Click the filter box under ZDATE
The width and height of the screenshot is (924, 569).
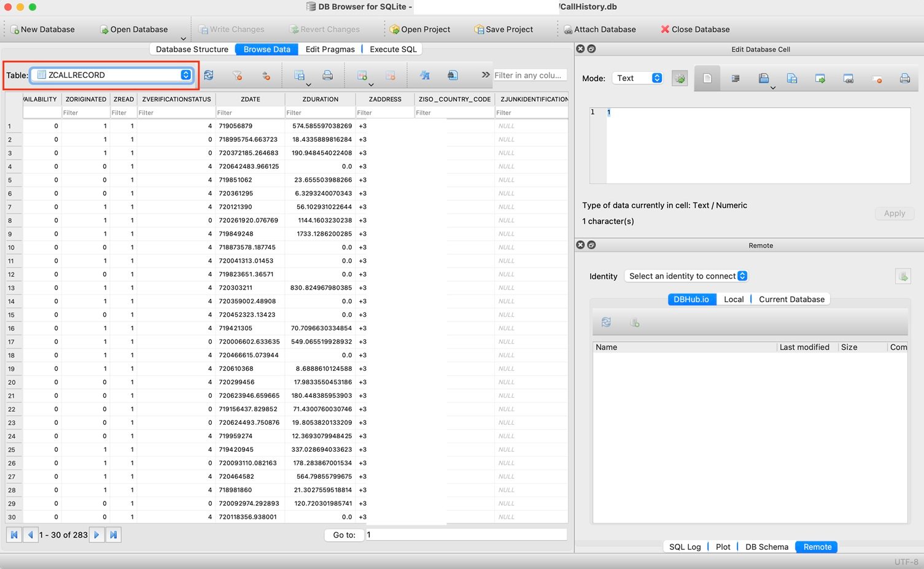(x=250, y=112)
